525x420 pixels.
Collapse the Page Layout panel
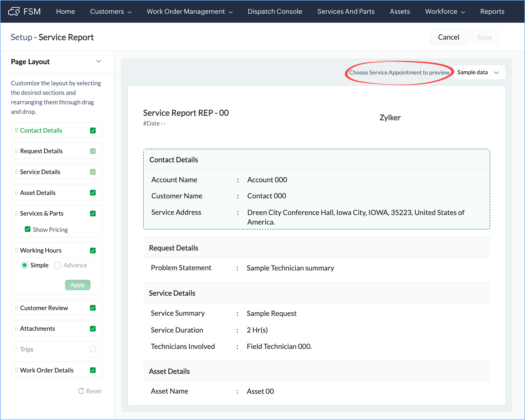(99, 61)
